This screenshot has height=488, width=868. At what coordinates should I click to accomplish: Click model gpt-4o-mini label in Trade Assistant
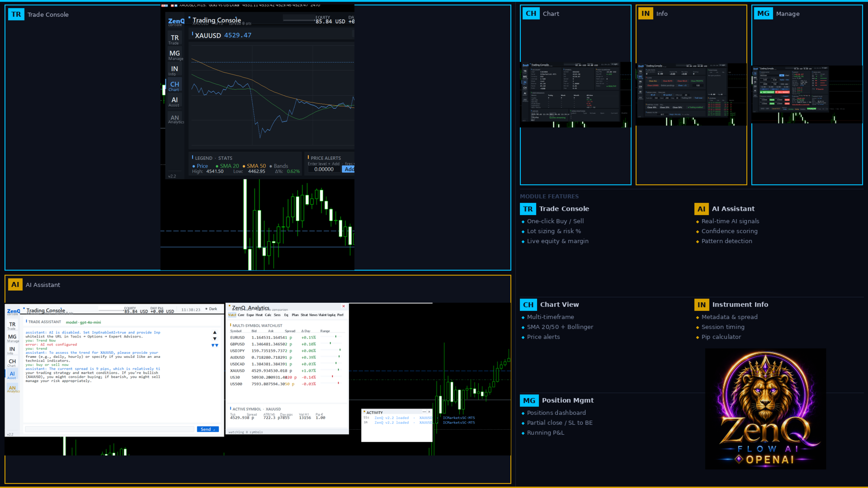(x=83, y=322)
